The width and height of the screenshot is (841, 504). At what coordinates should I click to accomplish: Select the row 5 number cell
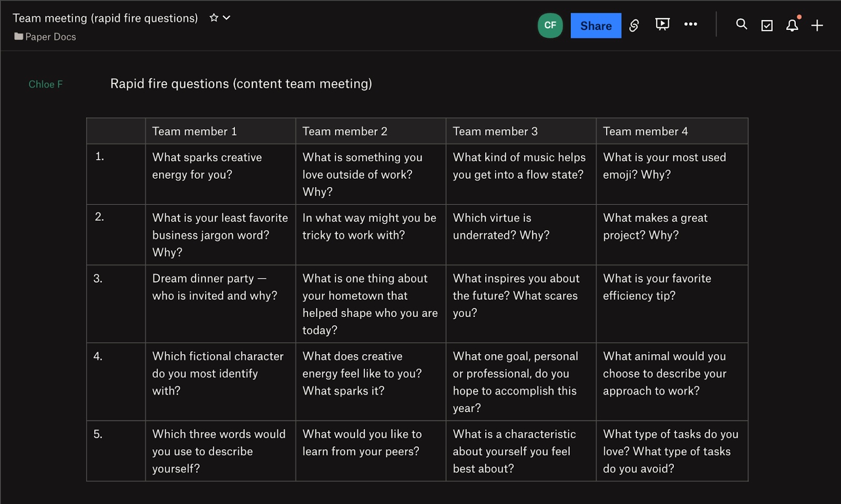[x=116, y=451]
